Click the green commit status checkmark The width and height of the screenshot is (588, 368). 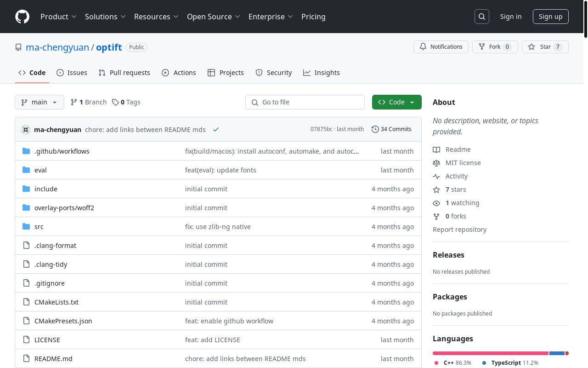click(x=216, y=129)
